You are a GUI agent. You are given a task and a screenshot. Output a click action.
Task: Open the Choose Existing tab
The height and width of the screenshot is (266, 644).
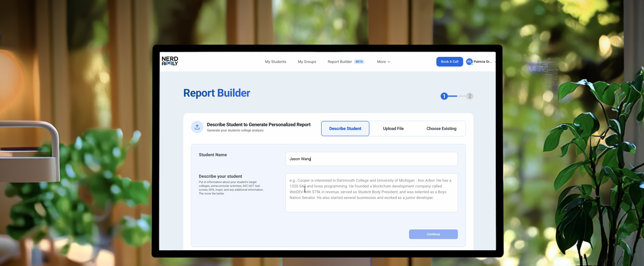pyautogui.click(x=441, y=128)
